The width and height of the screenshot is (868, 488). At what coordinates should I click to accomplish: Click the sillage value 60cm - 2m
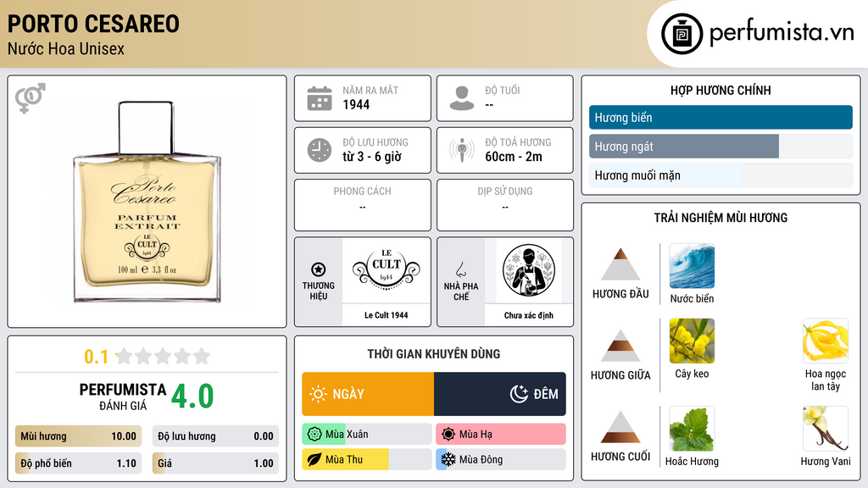coord(514,157)
